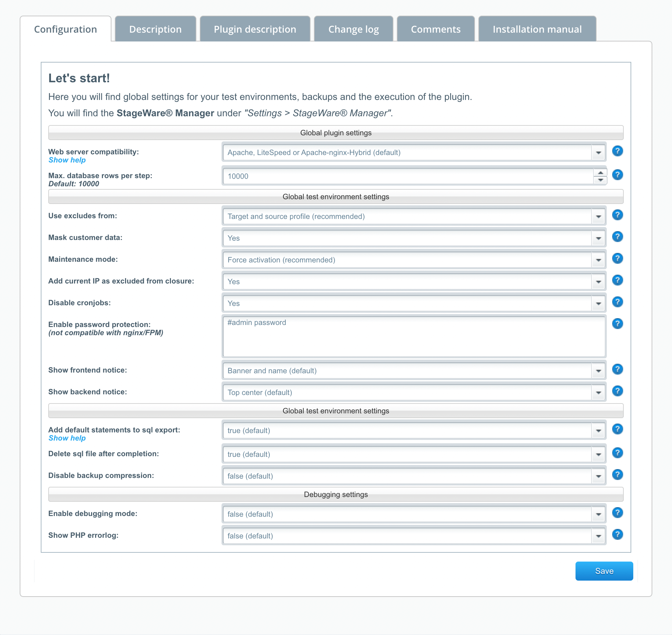The height and width of the screenshot is (635, 672).
Task: Click the Debugging settings header bar
Action: [x=336, y=495]
